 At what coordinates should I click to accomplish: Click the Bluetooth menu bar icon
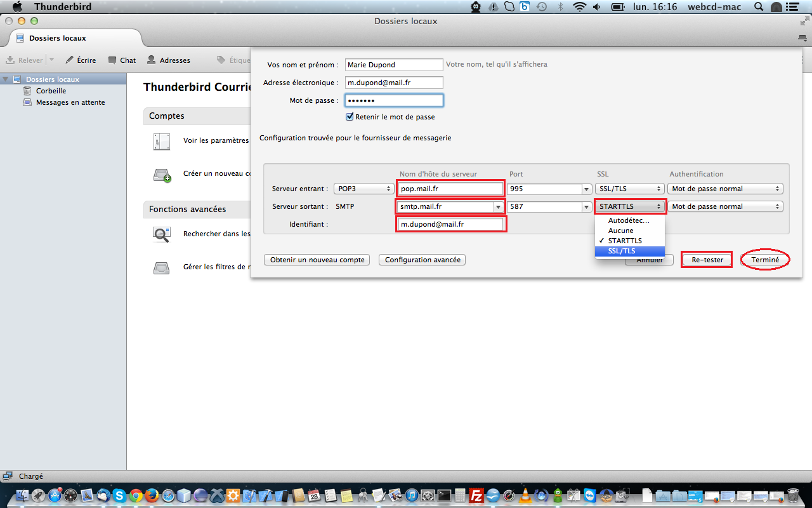click(560, 7)
